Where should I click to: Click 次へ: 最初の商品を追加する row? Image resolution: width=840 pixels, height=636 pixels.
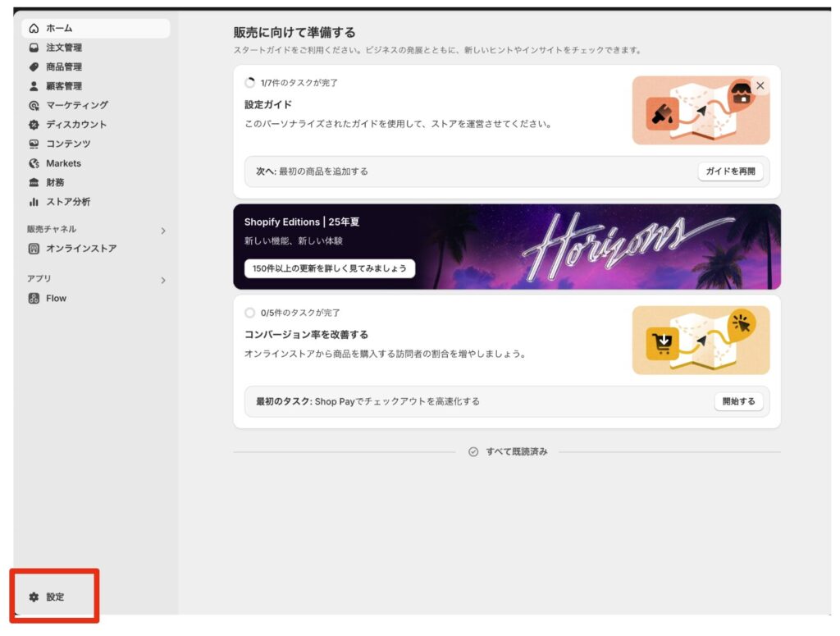point(507,172)
